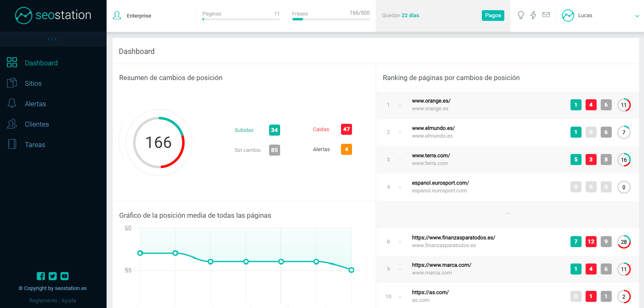Click the Subidas 34 badge

point(274,130)
